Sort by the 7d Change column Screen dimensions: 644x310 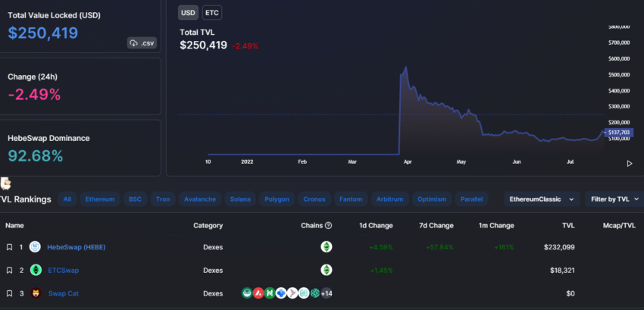point(436,225)
